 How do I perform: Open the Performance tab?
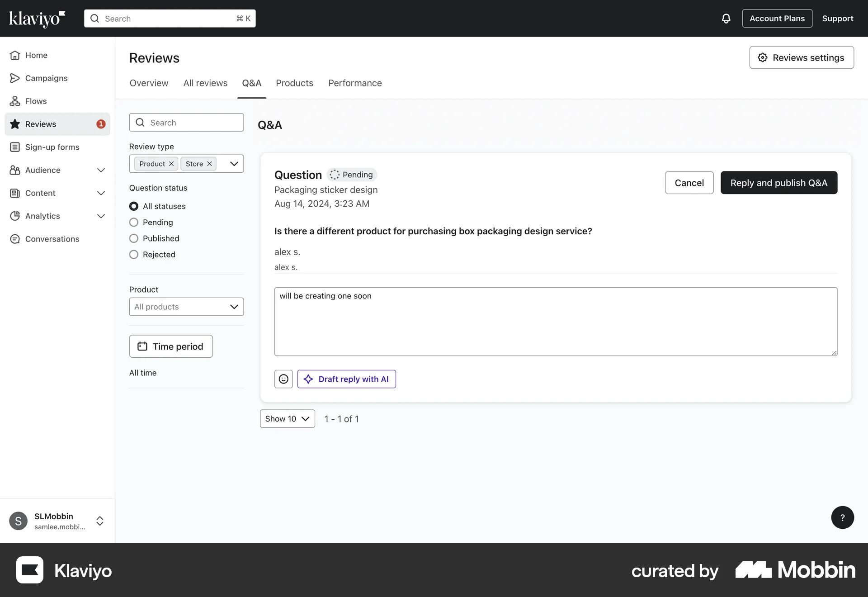355,83
